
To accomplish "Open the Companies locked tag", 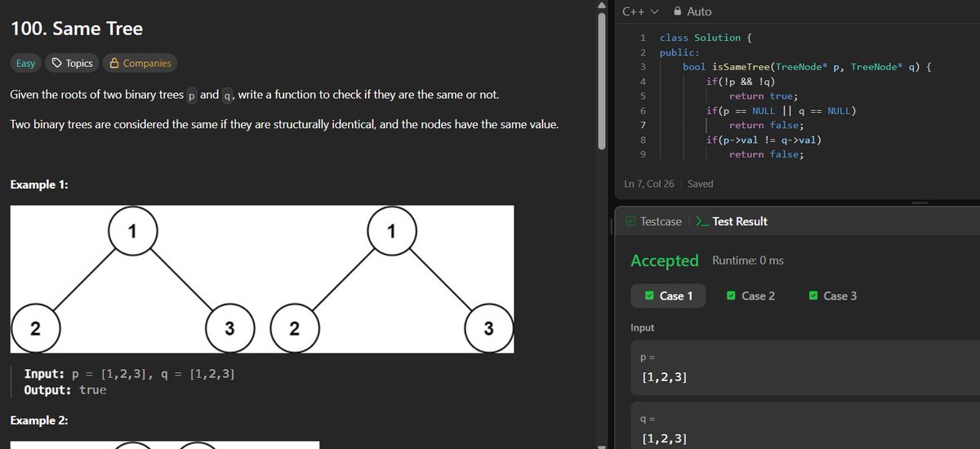I will [140, 63].
